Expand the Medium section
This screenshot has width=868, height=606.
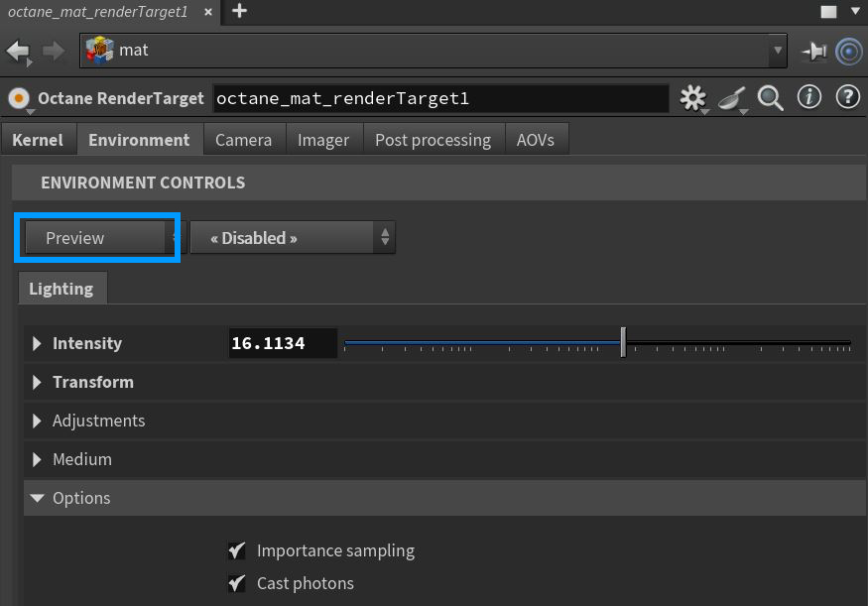pyautogui.click(x=37, y=459)
